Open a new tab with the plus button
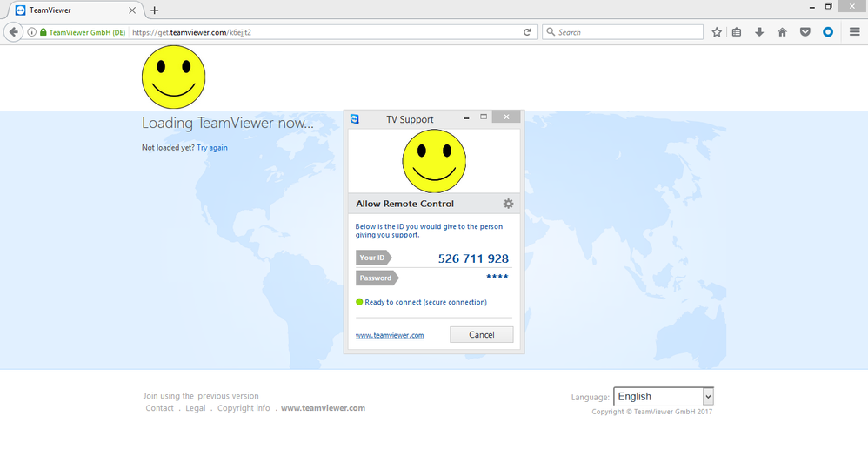This screenshot has width=868, height=463. pyautogui.click(x=155, y=10)
